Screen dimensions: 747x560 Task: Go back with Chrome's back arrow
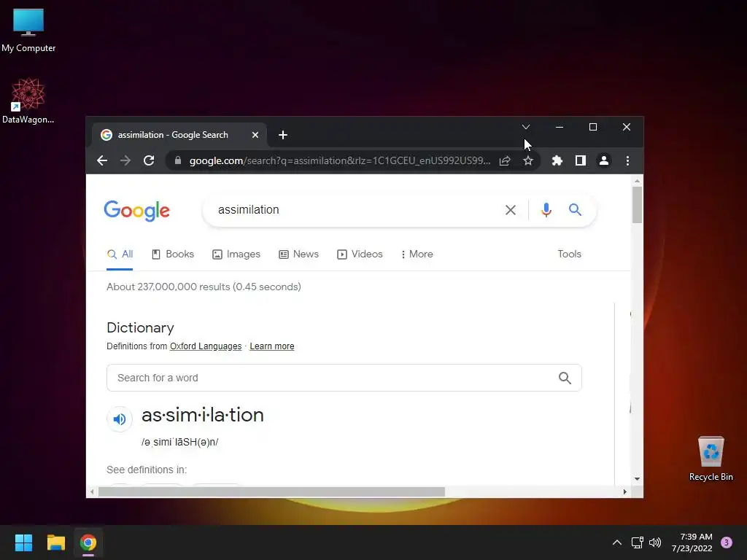(102, 160)
